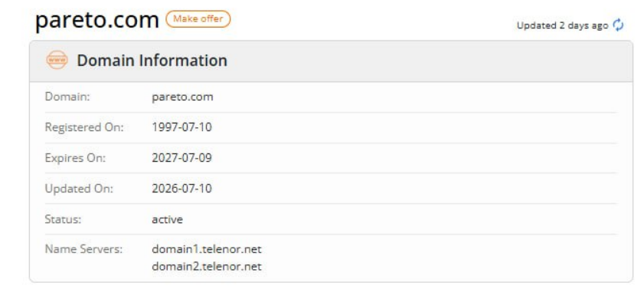
Task: Select the Domain Information heading text
Action: coord(152,61)
